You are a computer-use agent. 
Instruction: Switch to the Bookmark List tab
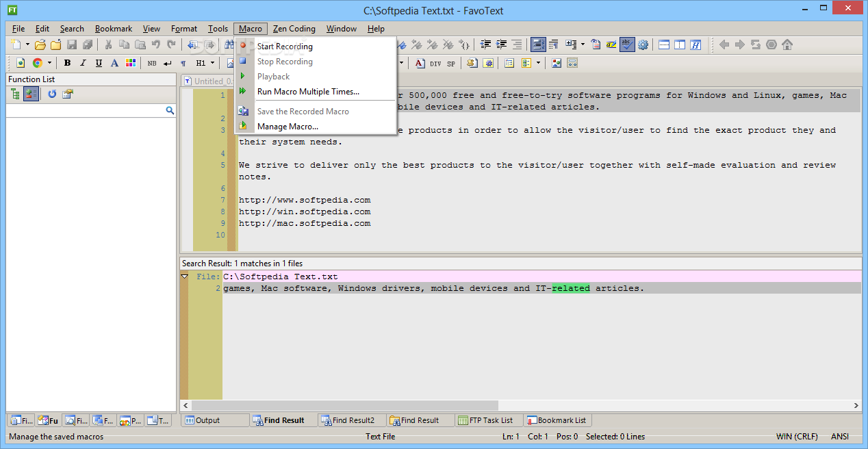[x=557, y=420]
